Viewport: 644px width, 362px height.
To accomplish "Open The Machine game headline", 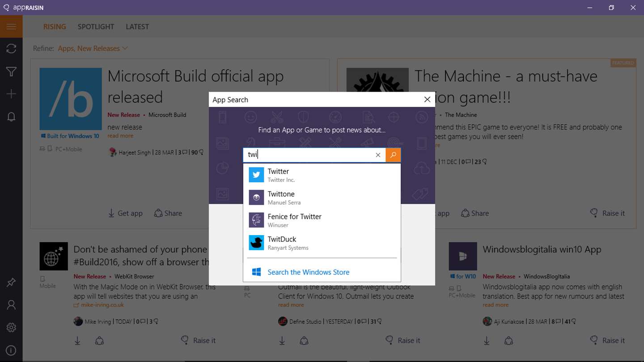I will pyautogui.click(x=506, y=87).
